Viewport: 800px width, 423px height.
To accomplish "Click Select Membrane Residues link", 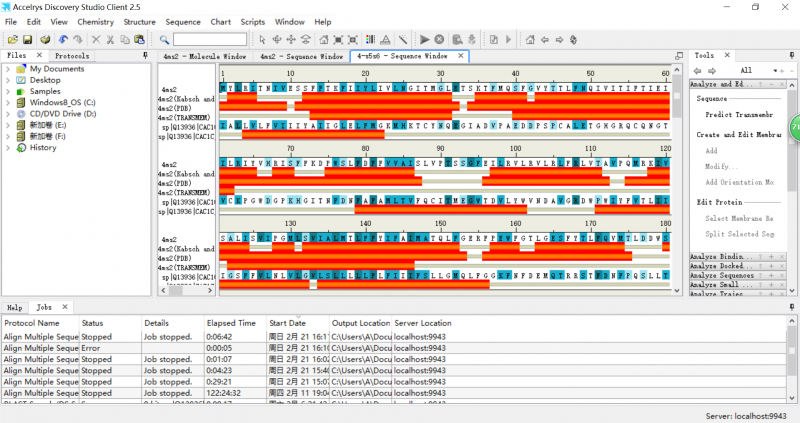I will tap(739, 218).
